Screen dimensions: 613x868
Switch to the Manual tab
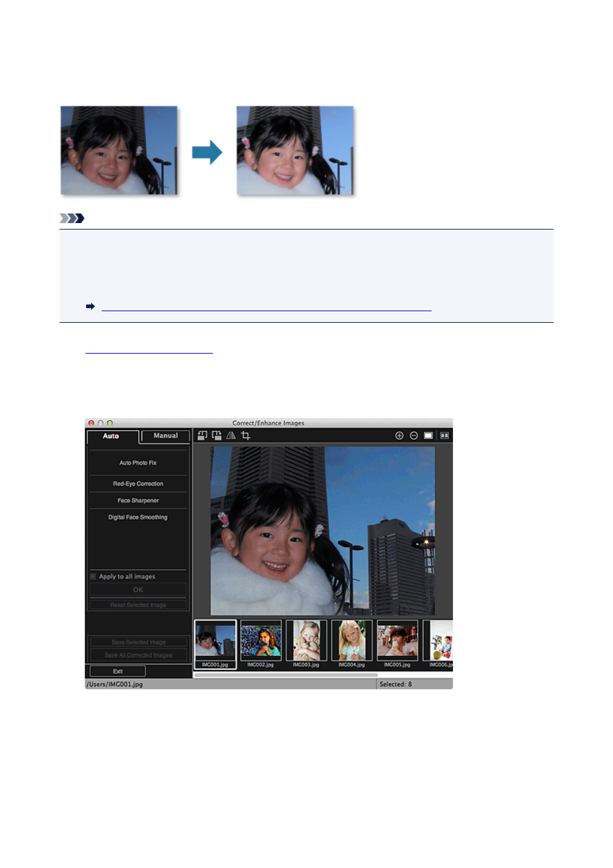[x=165, y=436]
